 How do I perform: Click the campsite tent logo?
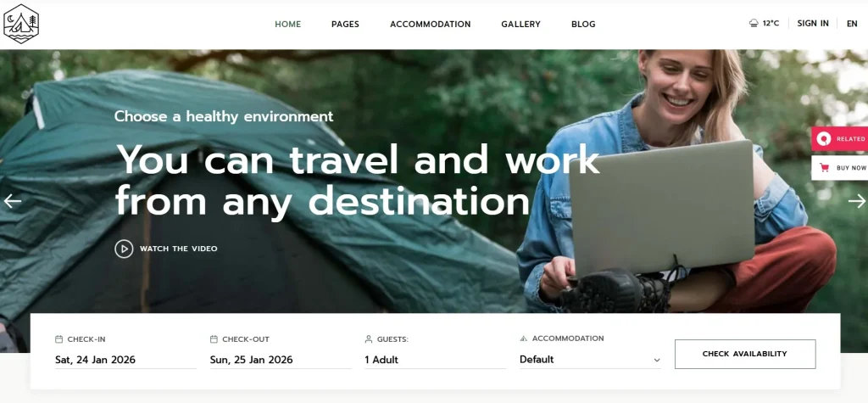click(21, 24)
